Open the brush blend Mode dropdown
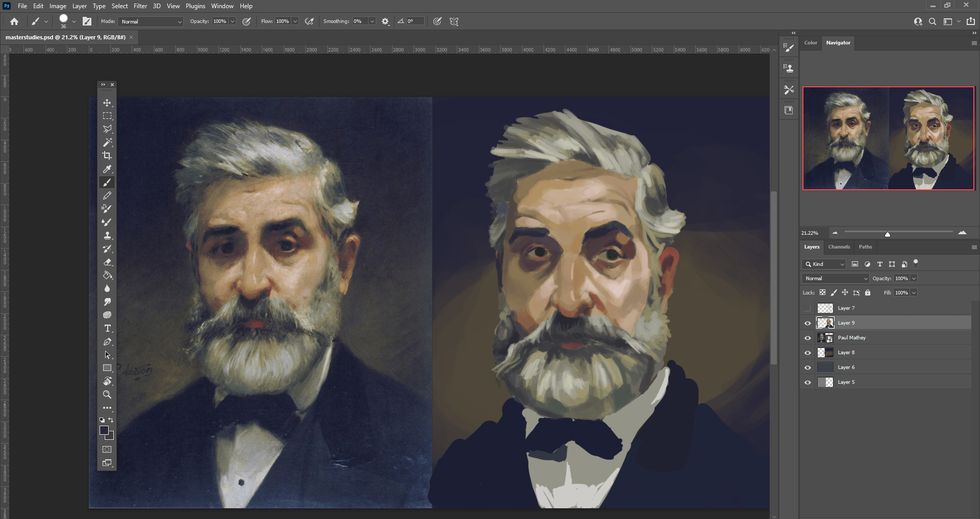Viewport: 980px width, 519px height. pyautogui.click(x=151, y=21)
